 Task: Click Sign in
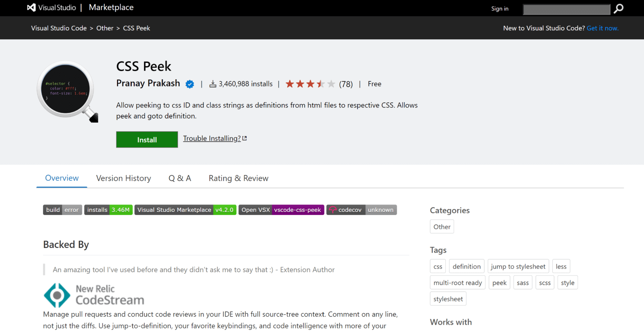(499, 9)
